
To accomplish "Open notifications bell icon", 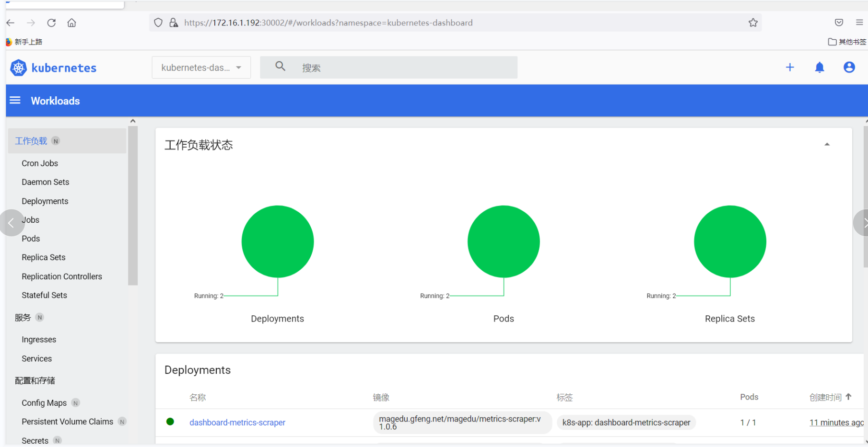I will 820,68.
